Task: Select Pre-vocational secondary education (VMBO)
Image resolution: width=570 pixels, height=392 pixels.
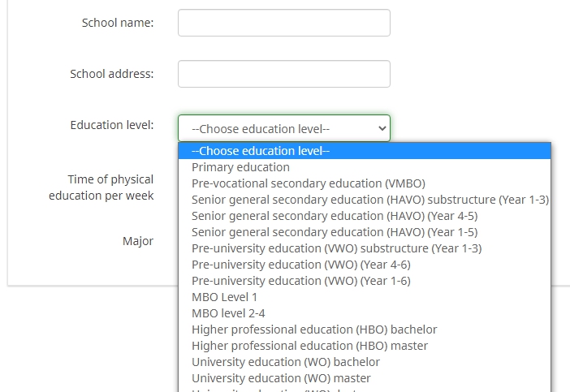Action: pyautogui.click(x=308, y=183)
